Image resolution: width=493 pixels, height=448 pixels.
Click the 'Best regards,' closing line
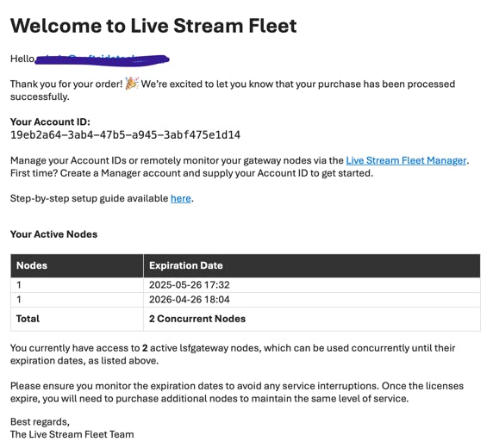pyautogui.click(x=40, y=421)
